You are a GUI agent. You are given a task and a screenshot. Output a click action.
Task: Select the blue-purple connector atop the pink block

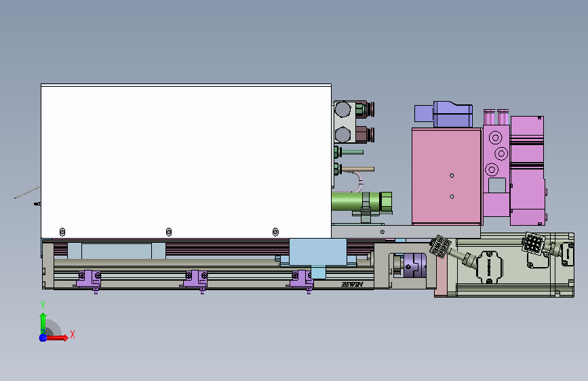tap(444, 114)
